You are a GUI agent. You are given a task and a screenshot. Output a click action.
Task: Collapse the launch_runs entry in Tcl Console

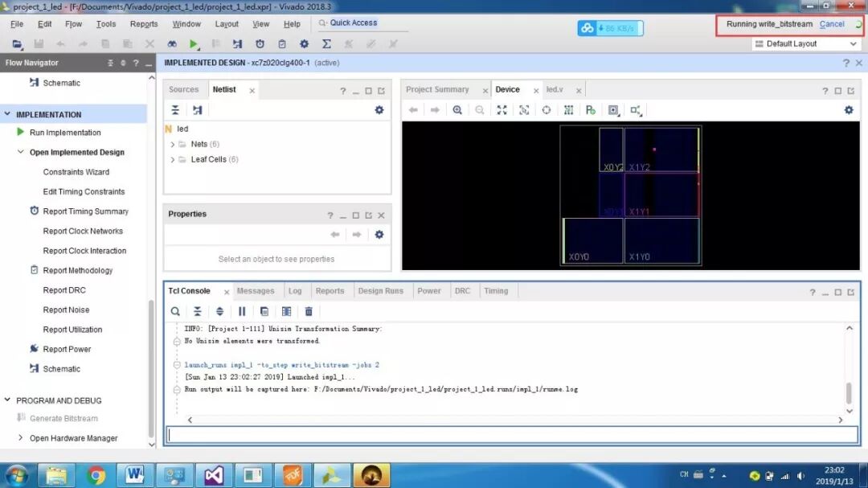[x=177, y=365]
